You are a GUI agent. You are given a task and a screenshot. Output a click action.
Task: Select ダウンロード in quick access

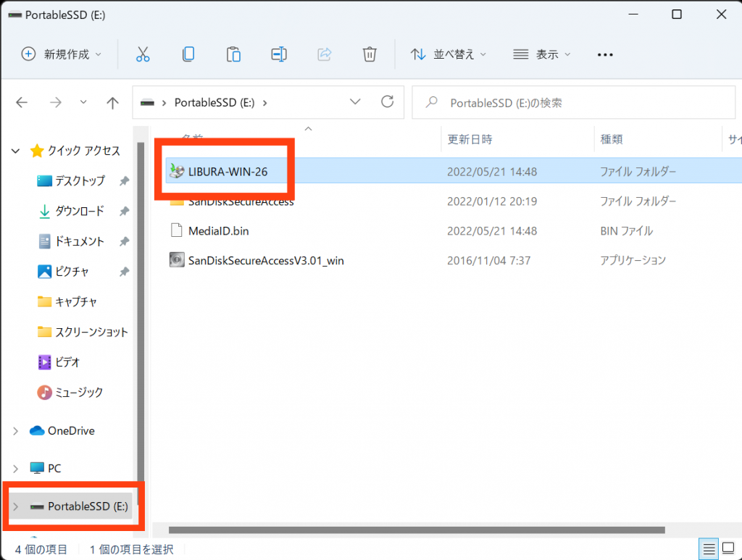[79, 211]
